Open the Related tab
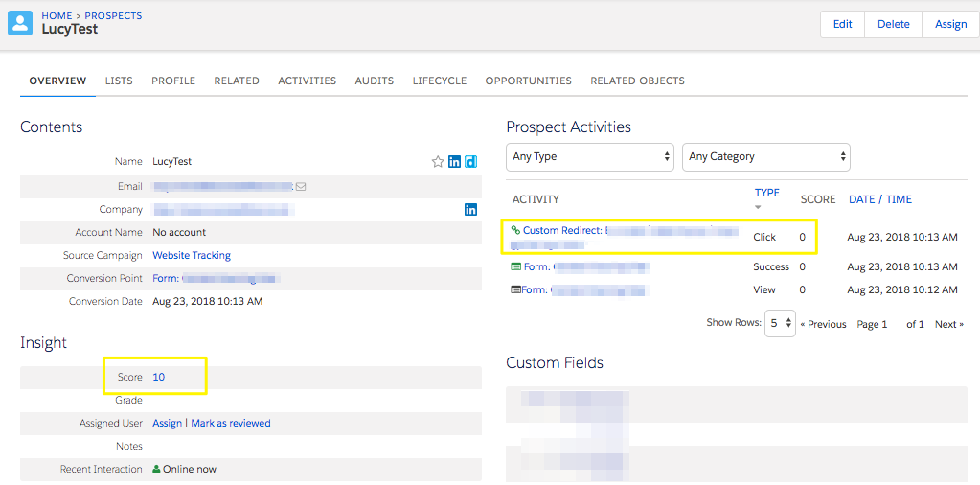The height and width of the screenshot is (485, 980). [237, 81]
